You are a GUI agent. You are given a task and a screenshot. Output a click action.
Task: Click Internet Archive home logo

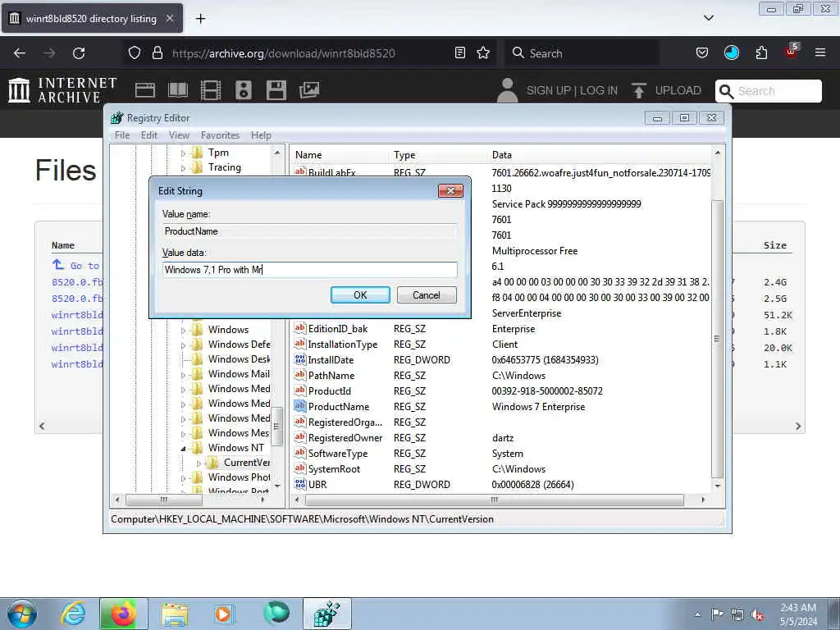coord(62,90)
